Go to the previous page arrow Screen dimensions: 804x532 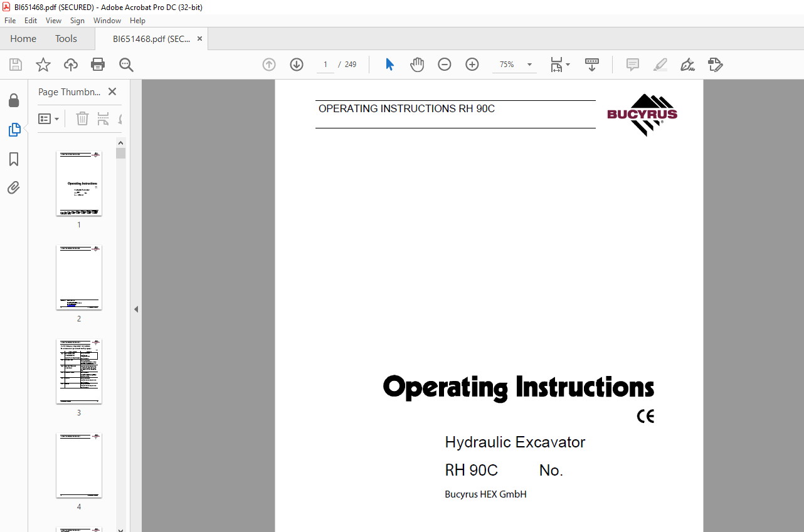tap(269, 65)
